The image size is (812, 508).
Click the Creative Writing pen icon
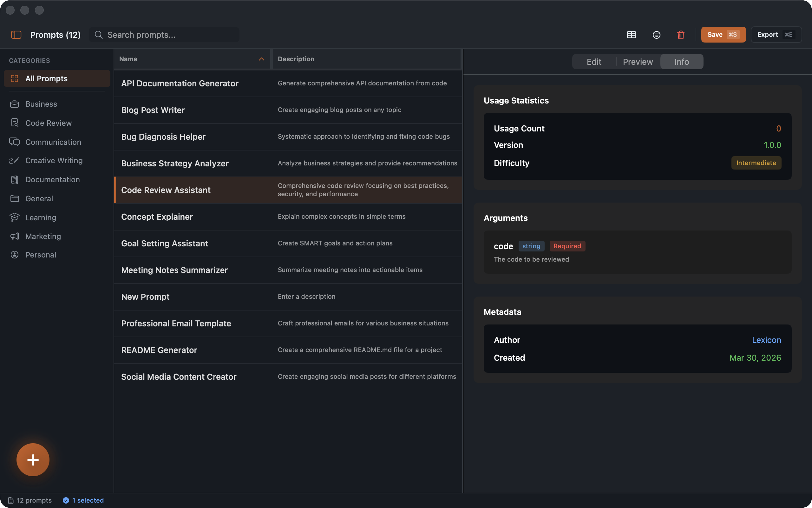point(14,161)
